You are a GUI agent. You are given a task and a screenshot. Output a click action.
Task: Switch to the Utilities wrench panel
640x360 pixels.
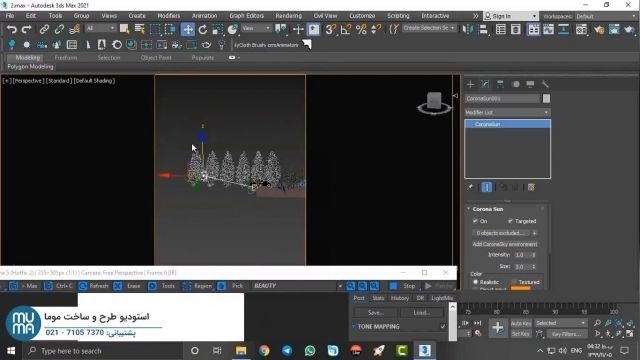pos(544,84)
